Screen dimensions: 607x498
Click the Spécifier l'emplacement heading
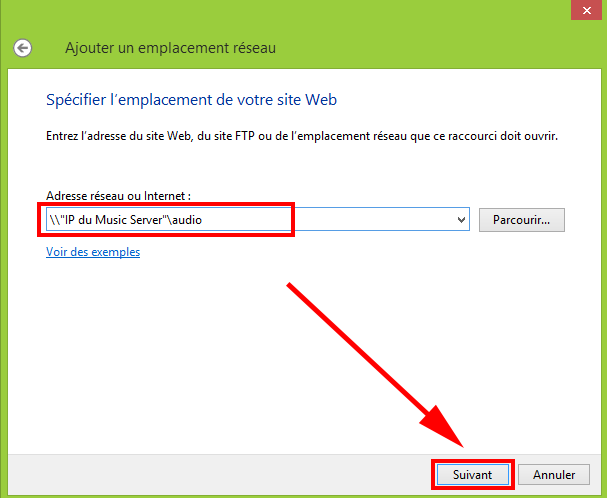click(x=191, y=100)
